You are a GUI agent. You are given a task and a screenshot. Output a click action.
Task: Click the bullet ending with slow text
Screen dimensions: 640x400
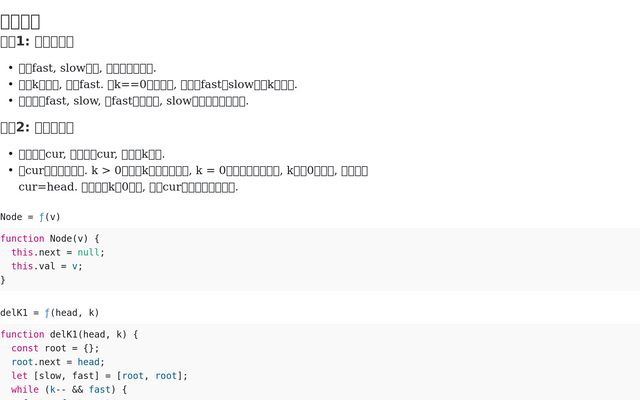[x=133, y=101]
